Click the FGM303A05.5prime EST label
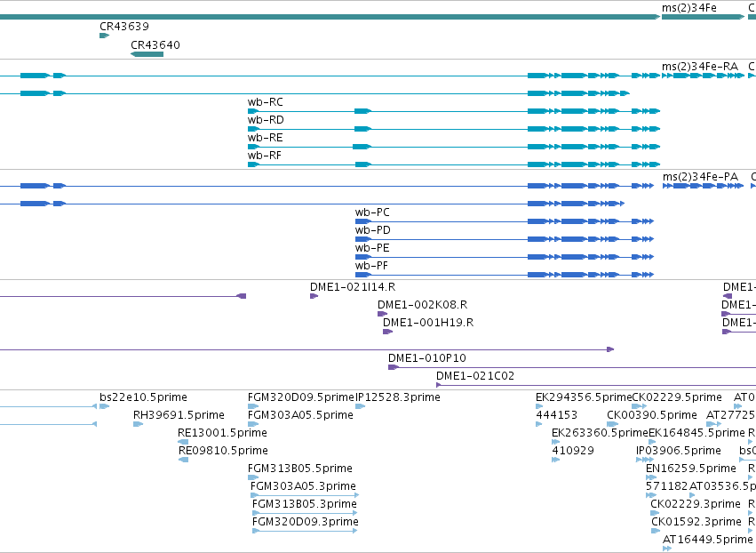The height and width of the screenshot is (553, 756). tap(300, 415)
